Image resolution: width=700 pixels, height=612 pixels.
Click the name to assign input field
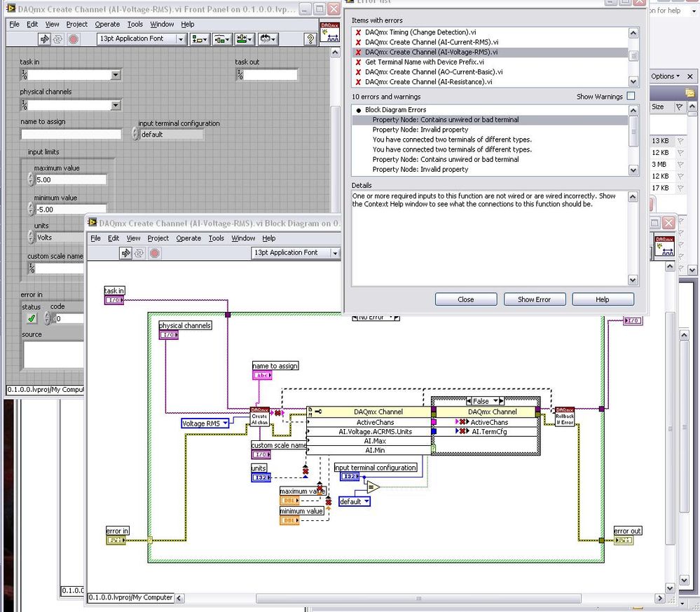pyautogui.click(x=71, y=134)
